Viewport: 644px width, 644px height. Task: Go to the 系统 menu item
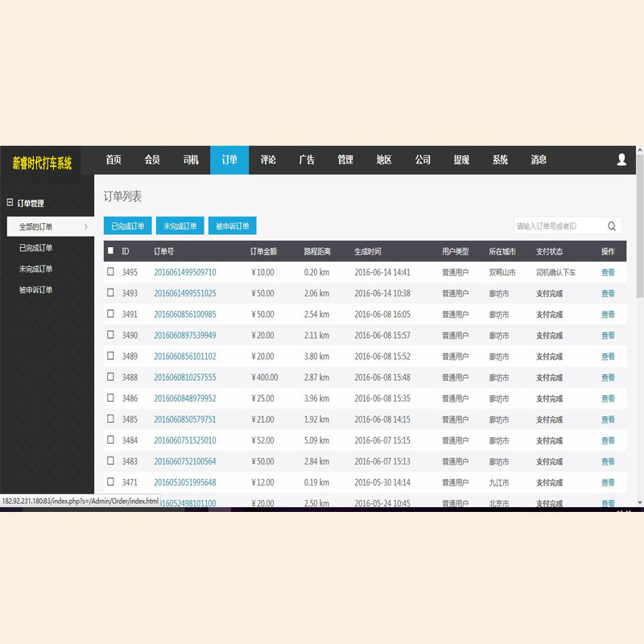500,160
